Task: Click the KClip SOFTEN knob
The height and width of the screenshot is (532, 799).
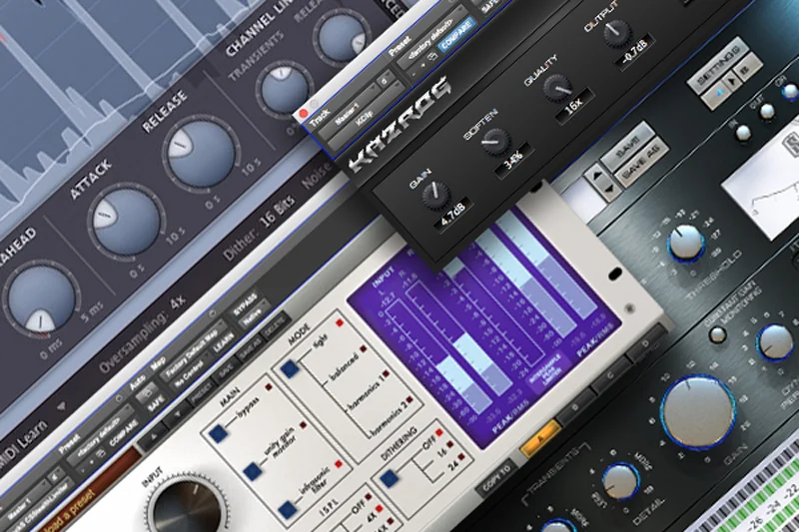Action: click(x=494, y=141)
